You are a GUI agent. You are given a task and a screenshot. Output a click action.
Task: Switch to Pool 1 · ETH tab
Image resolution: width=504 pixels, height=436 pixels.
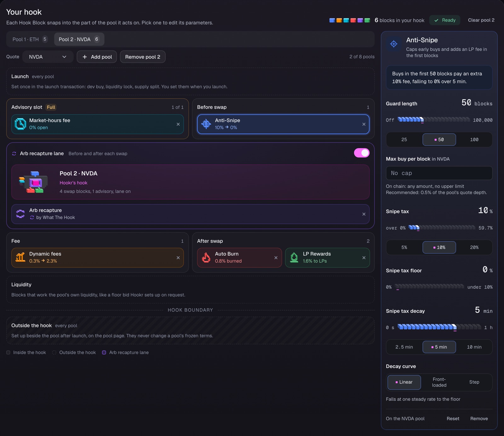(x=30, y=39)
